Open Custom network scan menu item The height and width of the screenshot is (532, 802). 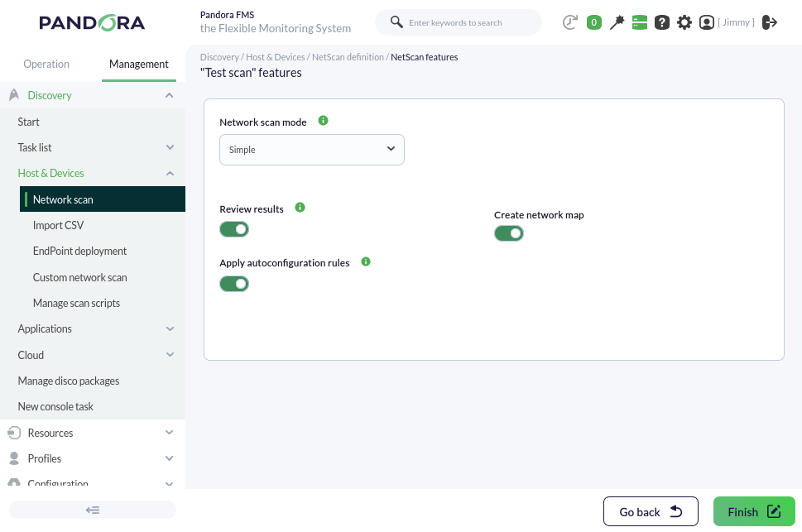(79, 277)
